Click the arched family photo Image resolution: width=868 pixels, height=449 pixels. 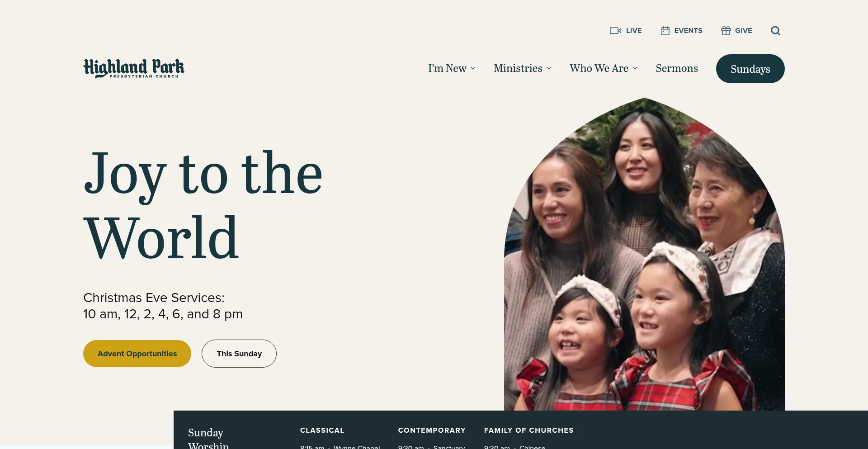point(644,254)
